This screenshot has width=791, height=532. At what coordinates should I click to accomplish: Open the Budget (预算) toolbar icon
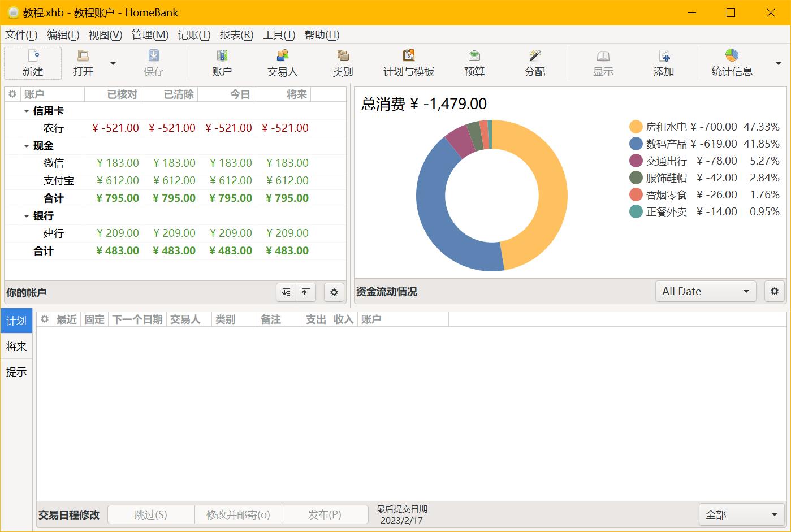474,57
